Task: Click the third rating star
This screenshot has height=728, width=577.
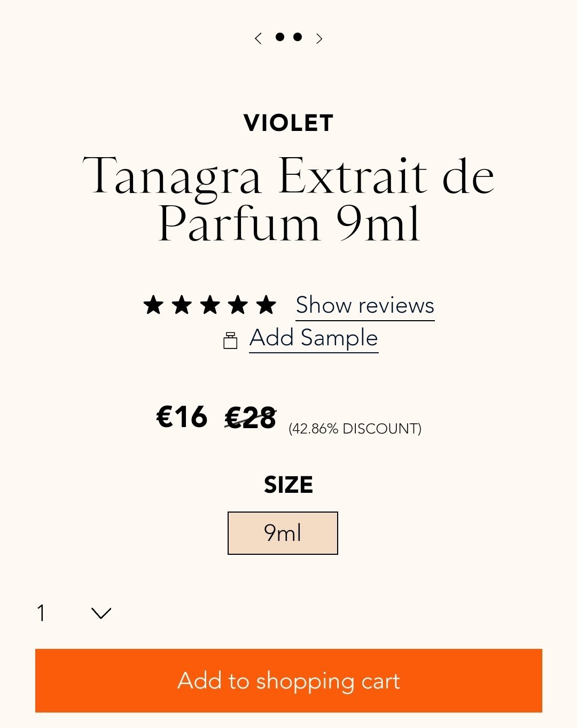Action: point(210,305)
